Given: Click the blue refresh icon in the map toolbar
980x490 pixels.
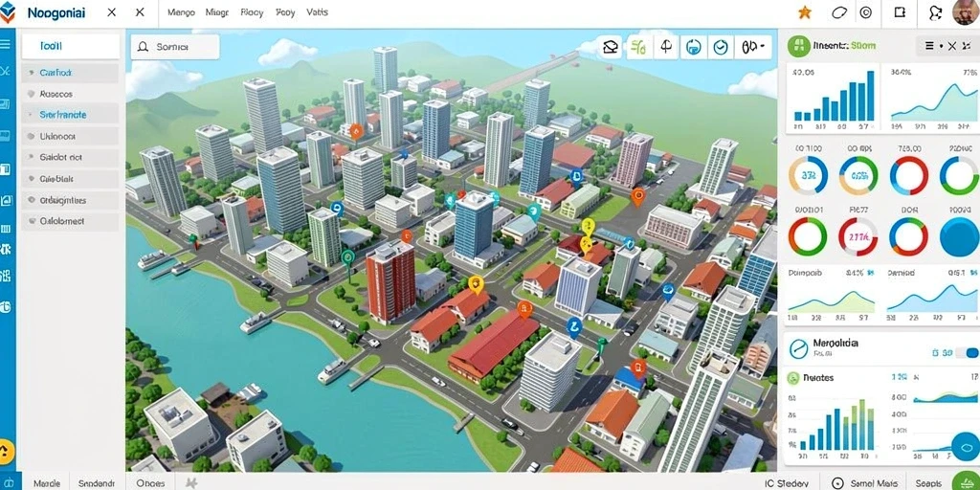Looking at the screenshot, I should click(693, 47).
